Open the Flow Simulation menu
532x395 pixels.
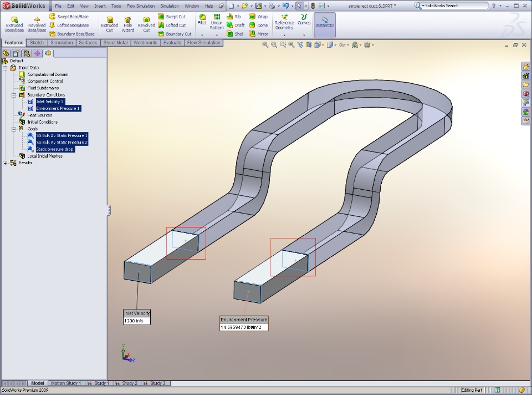pyautogui.click(x=140, y=6)
